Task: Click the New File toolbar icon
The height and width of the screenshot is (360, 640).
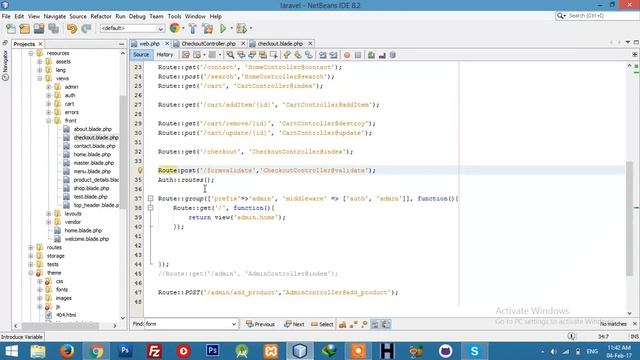Action: click(11, 28)
